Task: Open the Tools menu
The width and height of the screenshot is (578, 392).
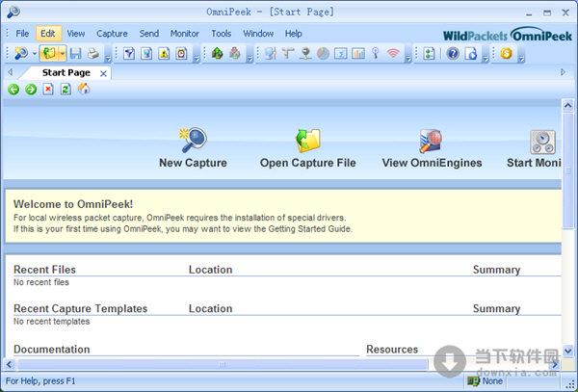Action: coord(222,34)
